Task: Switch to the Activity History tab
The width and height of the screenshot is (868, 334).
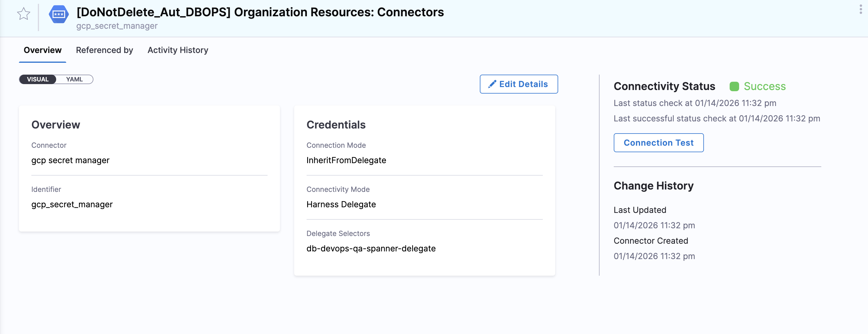Action: tap(178, 50)
